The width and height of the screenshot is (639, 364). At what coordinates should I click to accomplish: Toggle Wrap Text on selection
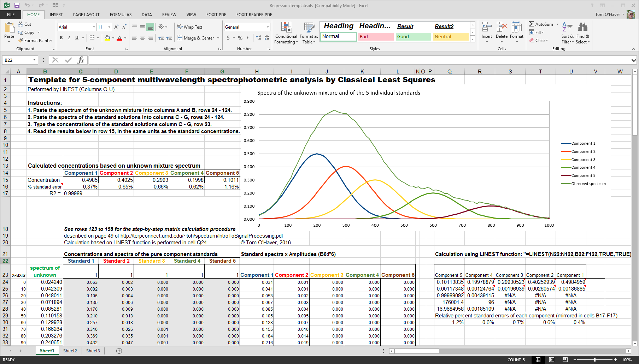coord(189,27)
